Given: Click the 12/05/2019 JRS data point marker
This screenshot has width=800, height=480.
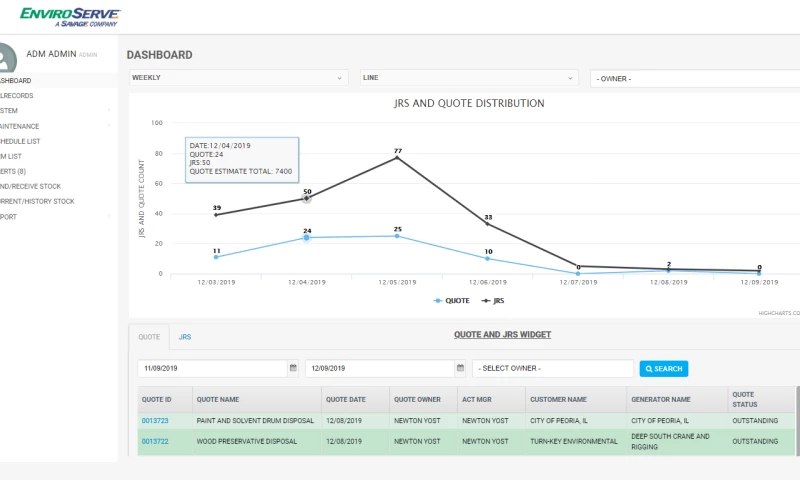Looking at the screenshot, I should 397,157.
